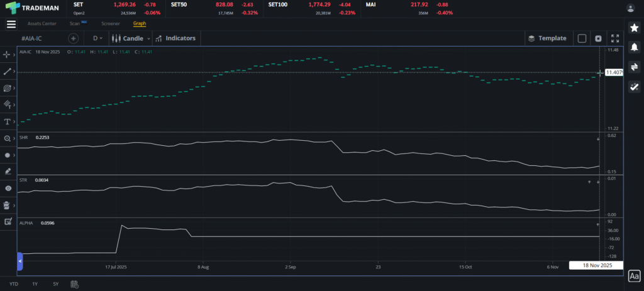This screenshot has width=644, height=291.
Task: Select the trend line drawing tool
Action: coord(8,72)
